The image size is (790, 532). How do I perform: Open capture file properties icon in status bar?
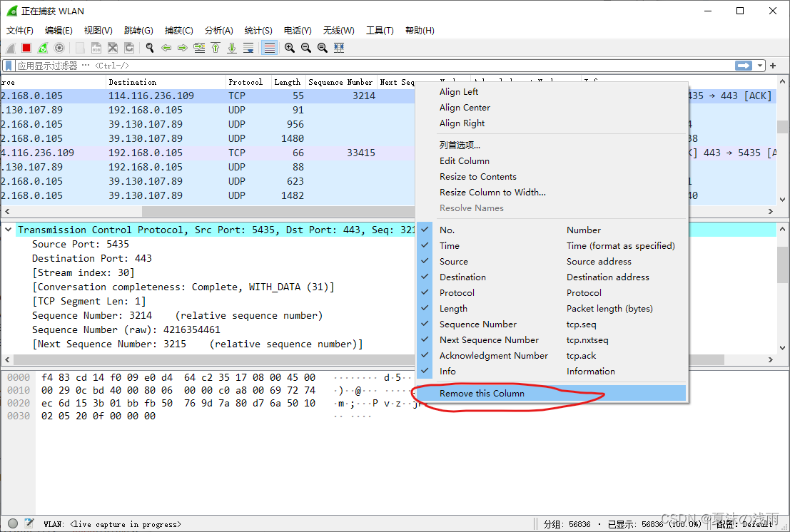(x=29, y=523)
